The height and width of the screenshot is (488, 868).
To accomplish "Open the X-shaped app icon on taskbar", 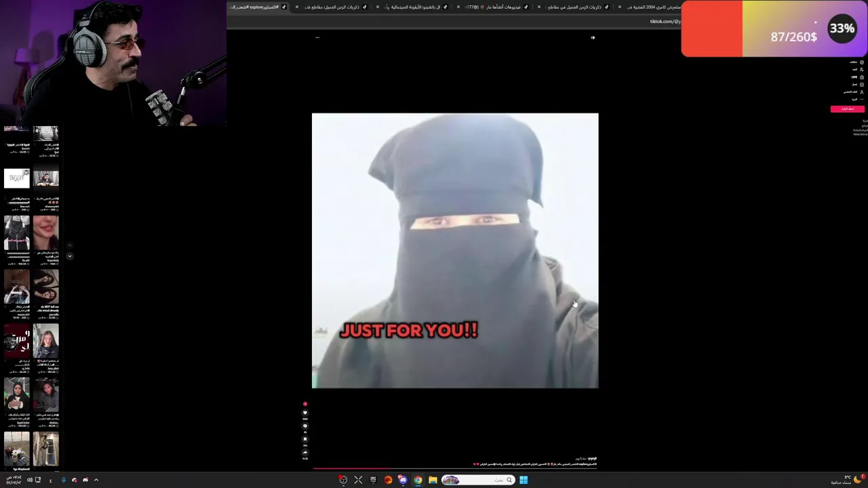I will pos(358,480).
